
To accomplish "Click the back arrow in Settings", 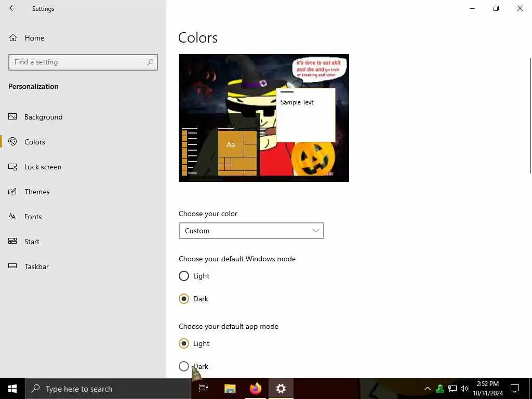I will point(12,8).
